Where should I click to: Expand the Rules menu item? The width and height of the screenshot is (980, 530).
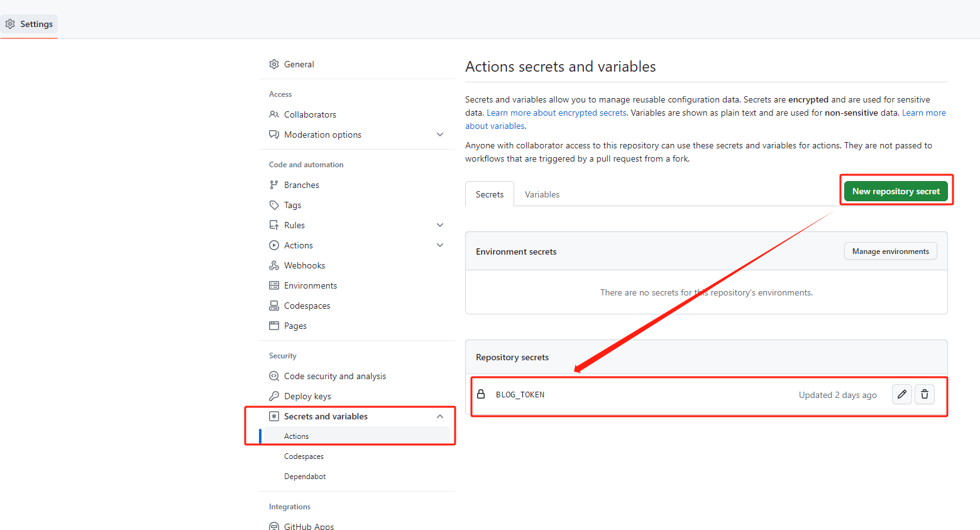point(439,224)
